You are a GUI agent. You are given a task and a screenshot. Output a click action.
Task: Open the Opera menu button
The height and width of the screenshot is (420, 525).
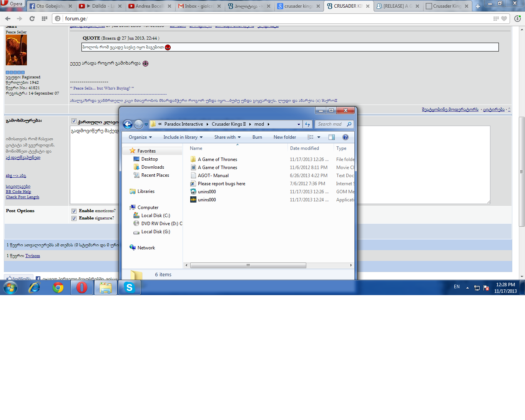click(x=12, y=4)
